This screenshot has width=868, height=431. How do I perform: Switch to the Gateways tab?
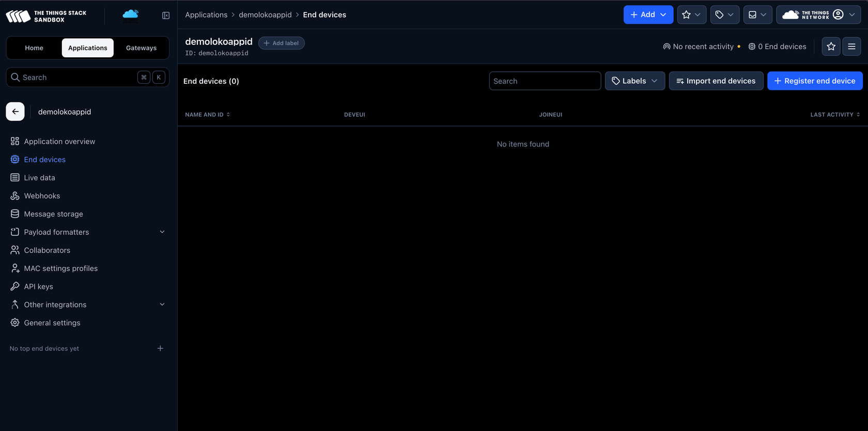tap(141, 48)
